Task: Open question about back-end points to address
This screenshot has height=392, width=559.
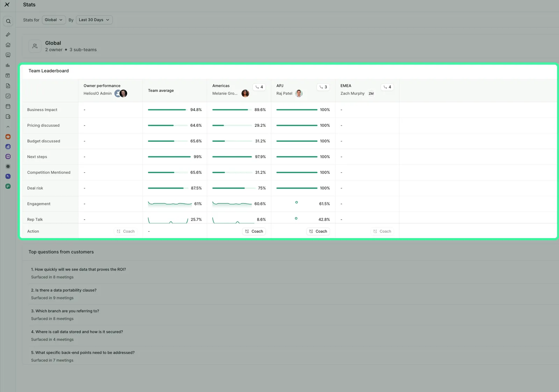Action: pos(83,353)
